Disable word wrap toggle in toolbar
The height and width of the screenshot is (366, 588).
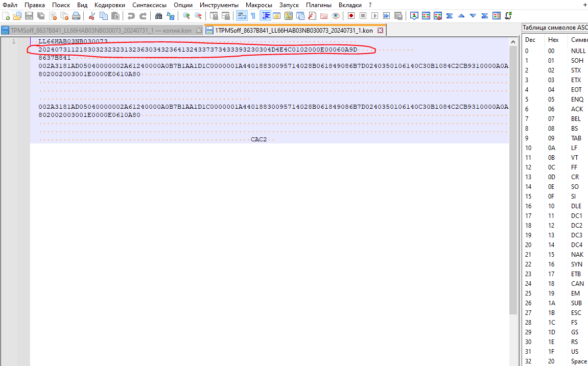coord(242,16)
